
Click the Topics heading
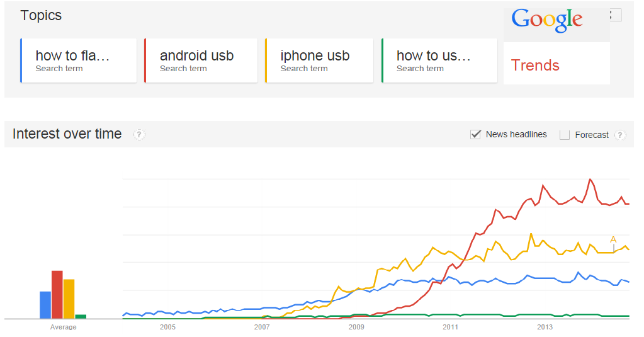(41, 16)
